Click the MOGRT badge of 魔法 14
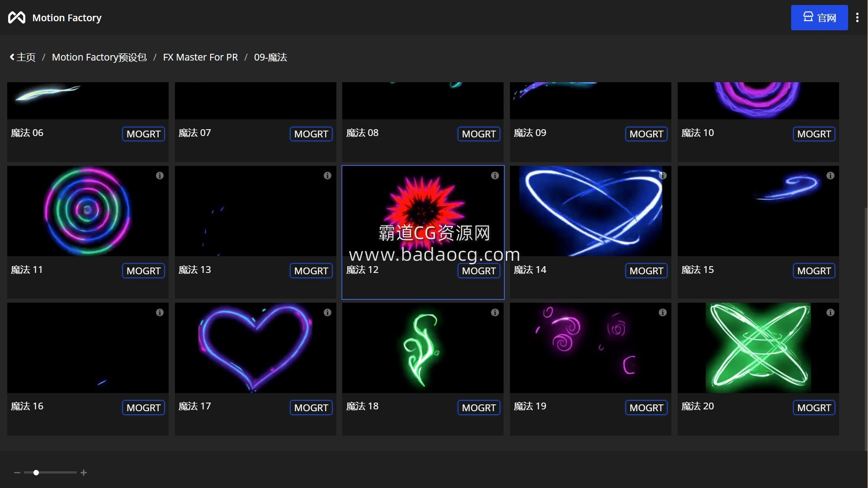 (646, 271)
